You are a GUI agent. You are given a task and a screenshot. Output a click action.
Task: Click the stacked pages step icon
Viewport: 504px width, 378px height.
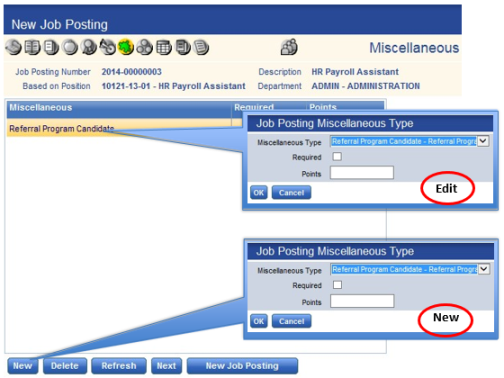click(x=183, y=47)
